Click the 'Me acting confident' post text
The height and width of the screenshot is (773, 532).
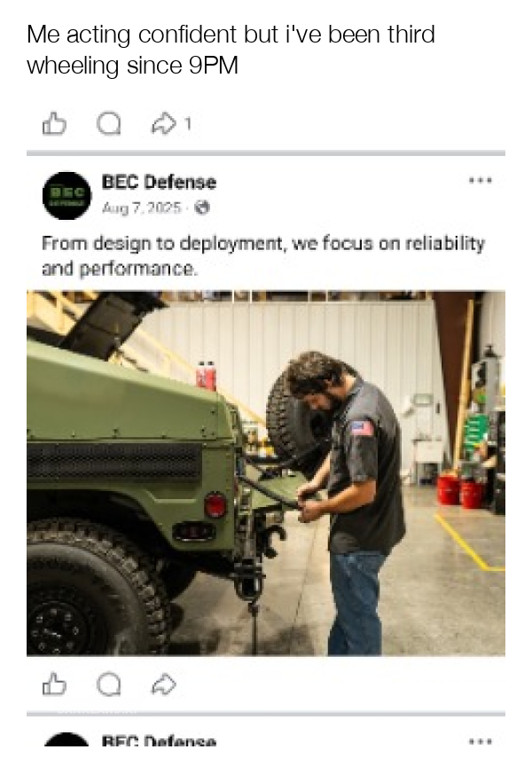point(231,50)
